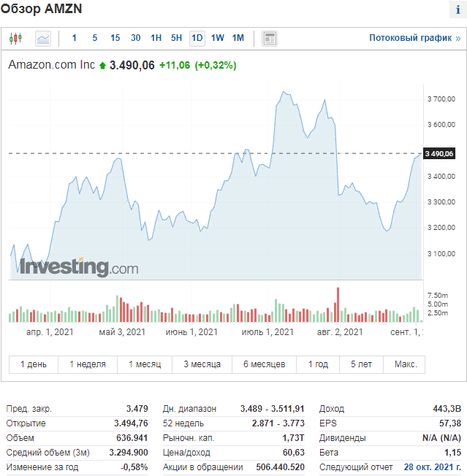
Task: Select the 5 лет range
Action: point(361,364)
